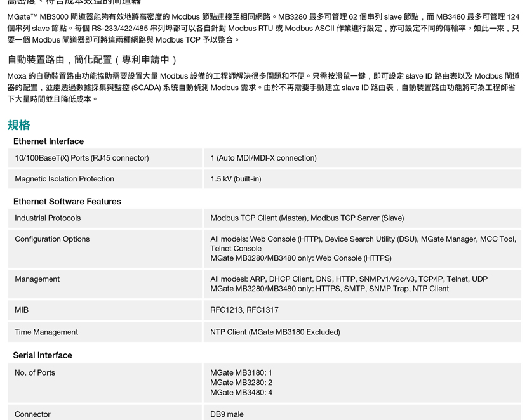Screen dimensions: 527x420
Task: Select the MIB row label
Action: pos(22,310)
